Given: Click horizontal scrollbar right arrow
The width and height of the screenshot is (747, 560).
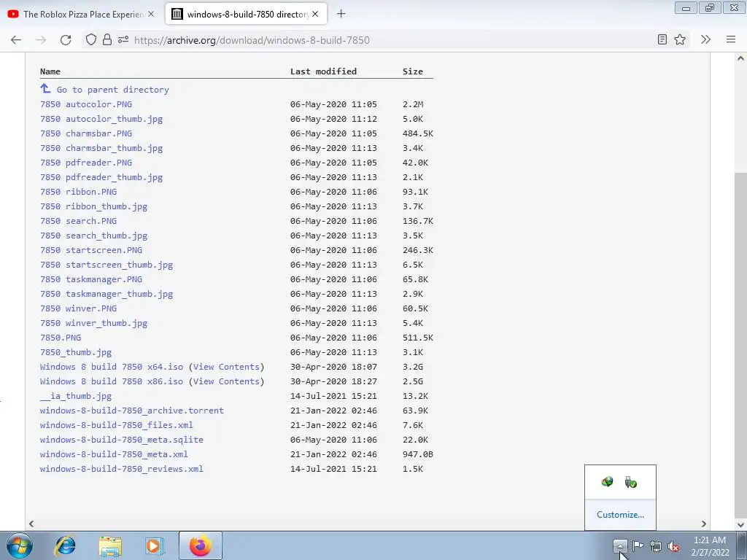Looking at the screenshot, I should [704, 524].
